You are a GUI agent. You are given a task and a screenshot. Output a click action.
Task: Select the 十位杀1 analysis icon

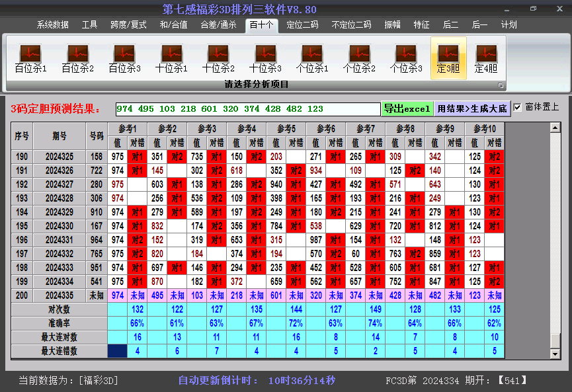(171, 58)
